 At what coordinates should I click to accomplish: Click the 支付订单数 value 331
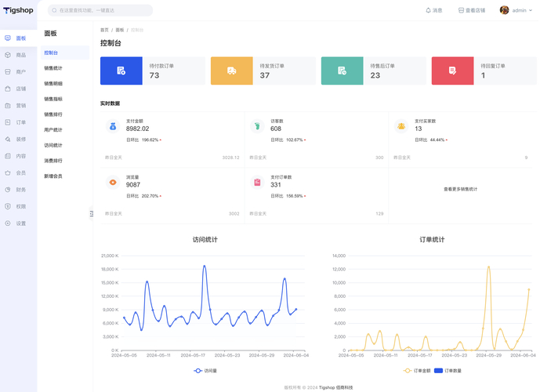coord(276,185)
